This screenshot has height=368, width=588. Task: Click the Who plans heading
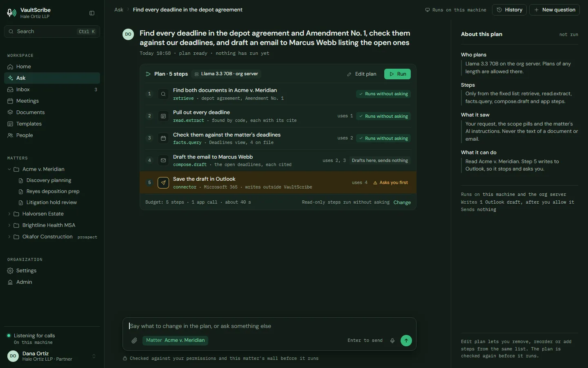[474, 55]
